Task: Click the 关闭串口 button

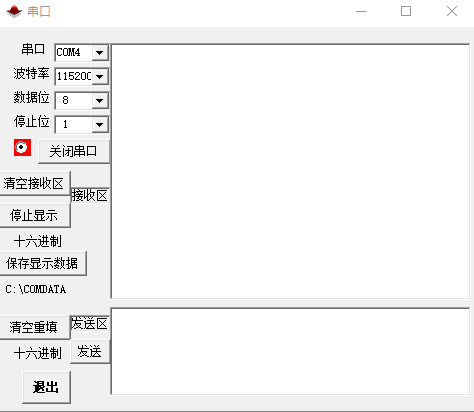Action: (74, 152)
